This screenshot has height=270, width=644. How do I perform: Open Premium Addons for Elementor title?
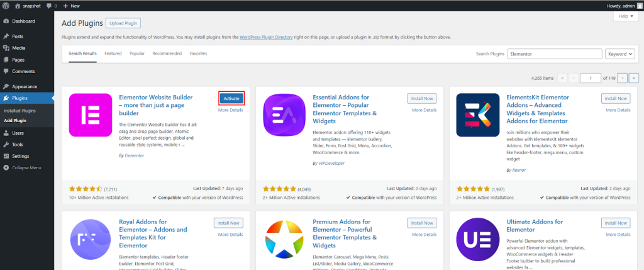(345, 233)
